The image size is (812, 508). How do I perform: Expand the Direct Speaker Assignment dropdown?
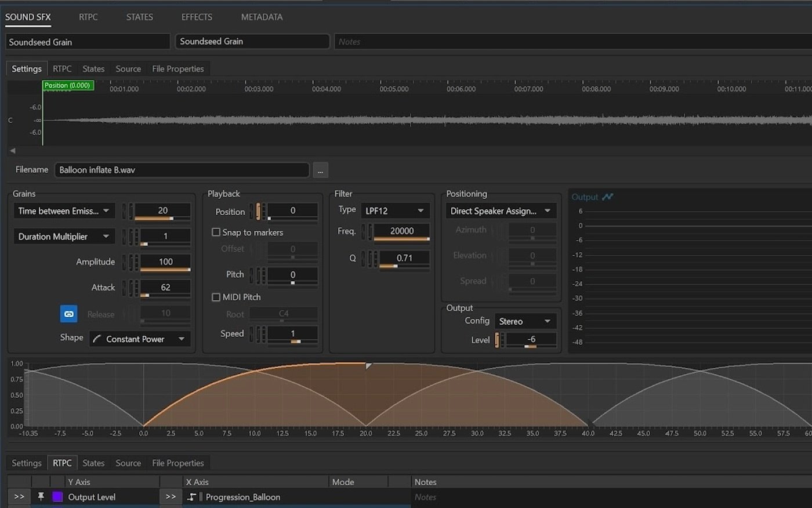[501, 211]
